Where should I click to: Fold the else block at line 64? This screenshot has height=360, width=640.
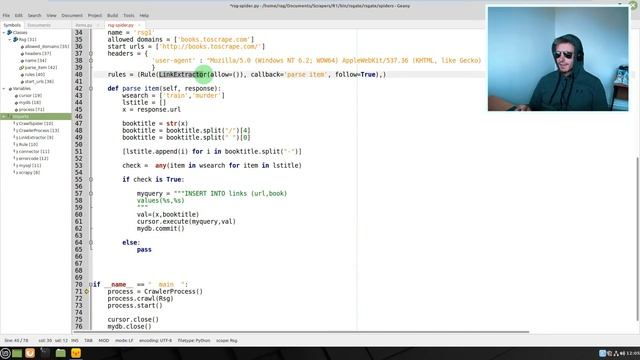pyautogui.click(x=91, y=242)
